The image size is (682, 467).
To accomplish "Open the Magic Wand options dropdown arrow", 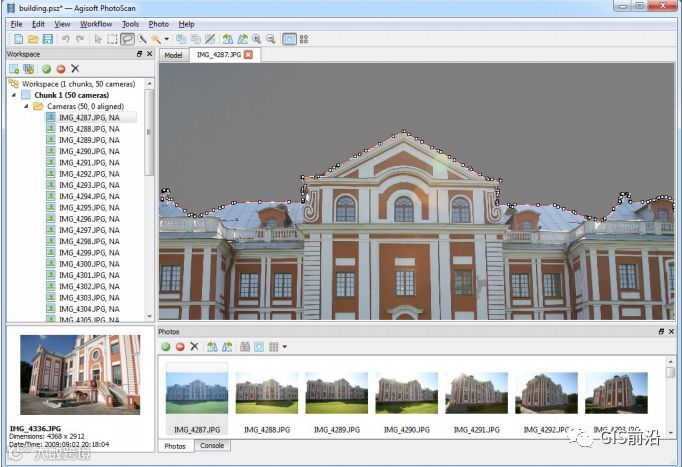I will 167,40.
